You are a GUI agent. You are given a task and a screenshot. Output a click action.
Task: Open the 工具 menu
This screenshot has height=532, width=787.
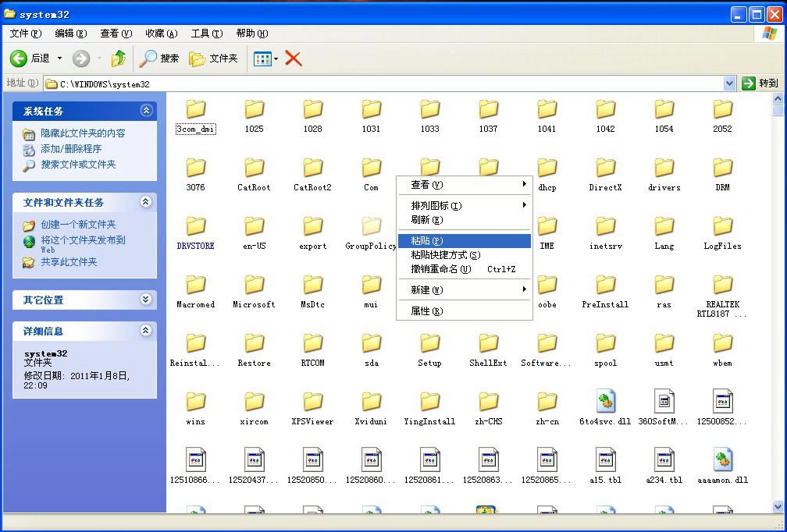click(206, 34)
